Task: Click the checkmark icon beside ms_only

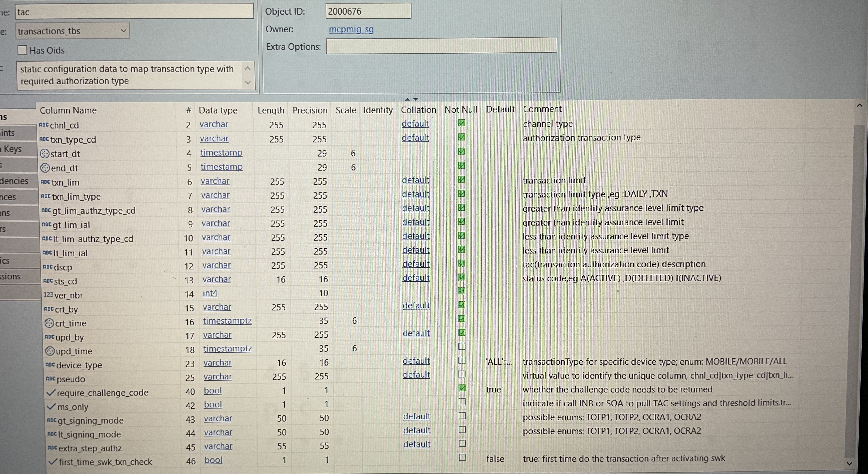Action: (51, 406)
